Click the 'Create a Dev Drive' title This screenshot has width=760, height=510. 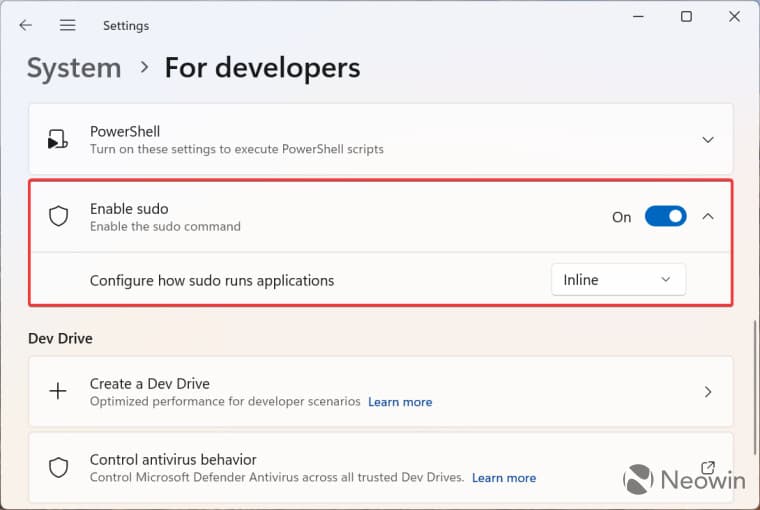[150, 383]
